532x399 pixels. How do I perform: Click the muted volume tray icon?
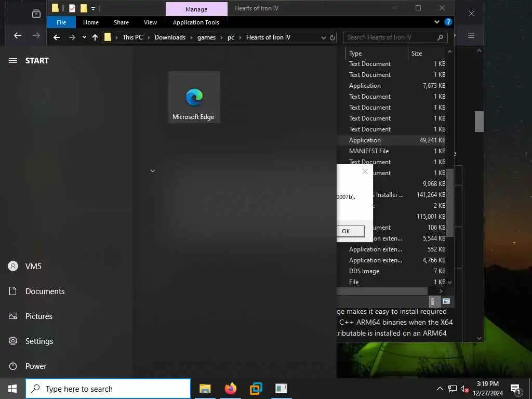pos(464,389)
